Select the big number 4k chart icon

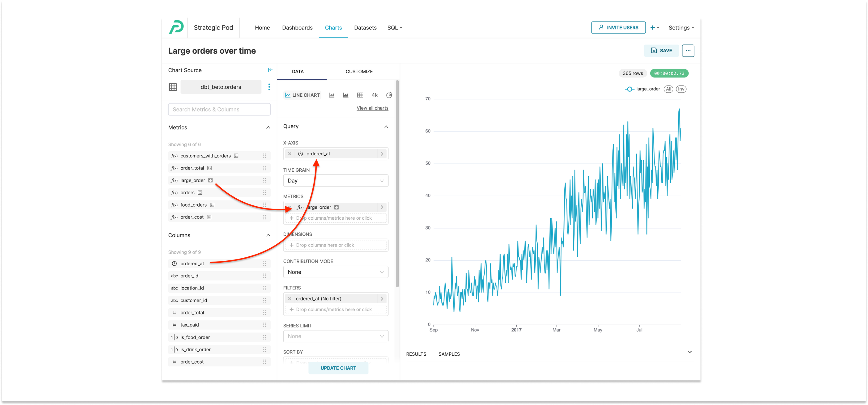tap(374, 95)
